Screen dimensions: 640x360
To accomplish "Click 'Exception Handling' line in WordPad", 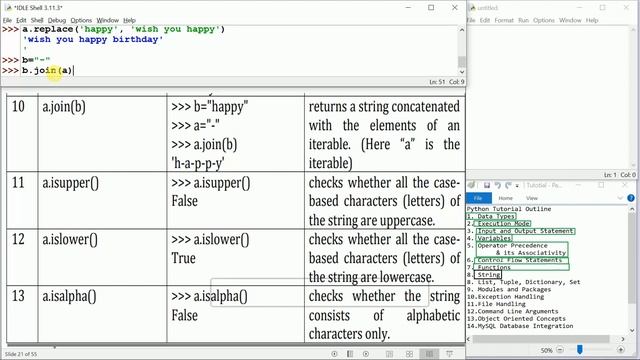I will (x=511, y=297).
